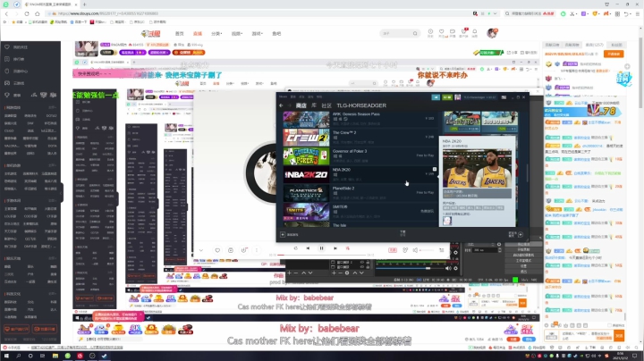
Task: Expand Douyu 视频 dropdown
Action: [237, 34]
